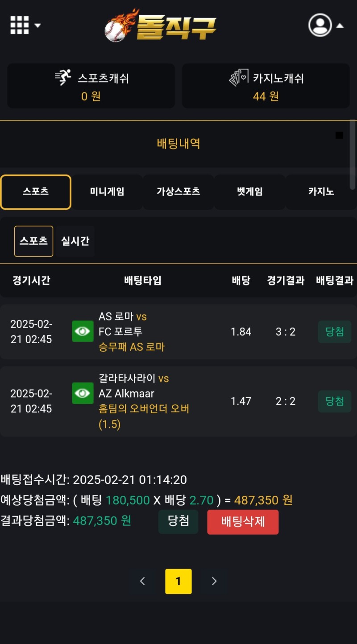
Task: Open the grid menu icon
Action: (20, 25)
